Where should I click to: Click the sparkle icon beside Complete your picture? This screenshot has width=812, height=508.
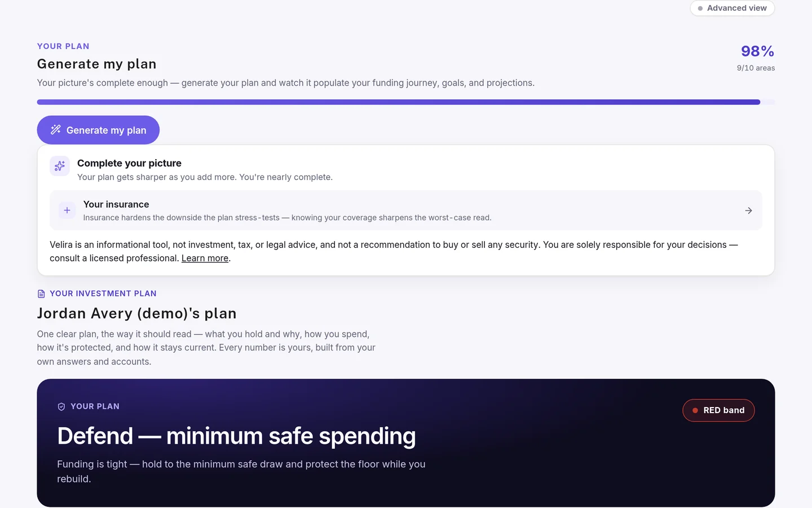coord(60,166)
